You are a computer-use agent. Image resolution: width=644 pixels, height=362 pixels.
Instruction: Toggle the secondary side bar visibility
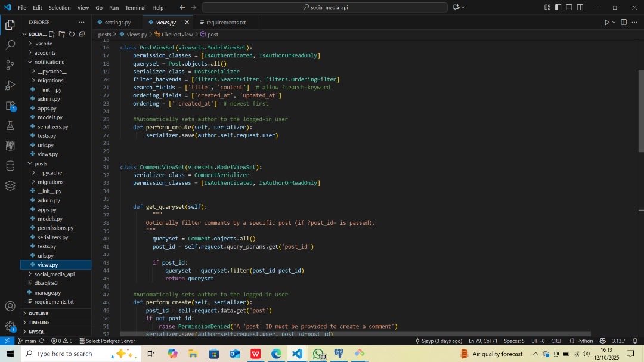coord(580,7)
